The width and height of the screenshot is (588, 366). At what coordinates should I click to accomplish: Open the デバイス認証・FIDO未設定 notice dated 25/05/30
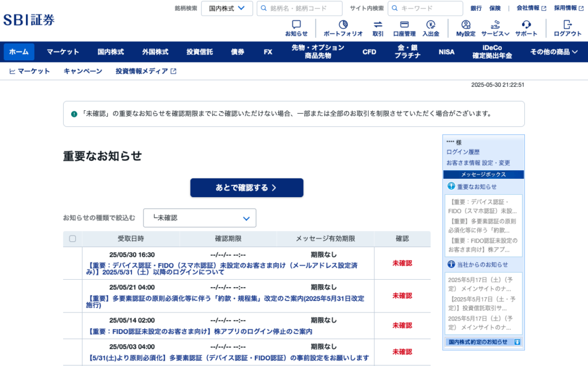(x=222, y=269)
